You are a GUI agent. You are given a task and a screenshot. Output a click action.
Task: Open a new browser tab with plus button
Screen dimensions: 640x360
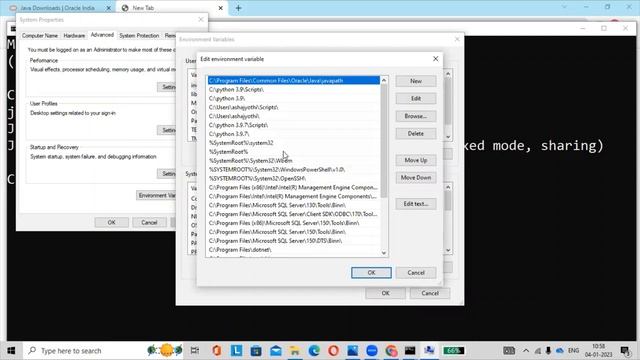[x=238, y=8]
